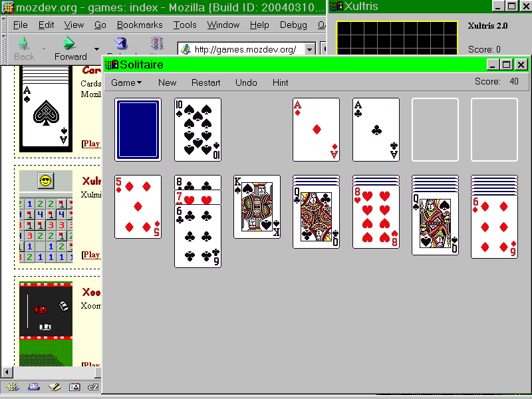Click the blue face-down stock pile
Screen dimensions: 532x399
tap(138, 130)
